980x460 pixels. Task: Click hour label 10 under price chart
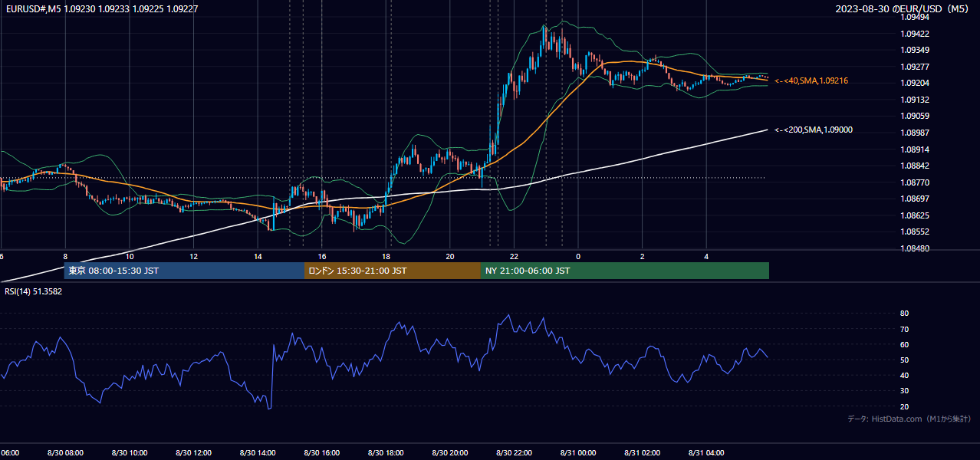coord(130,257)
